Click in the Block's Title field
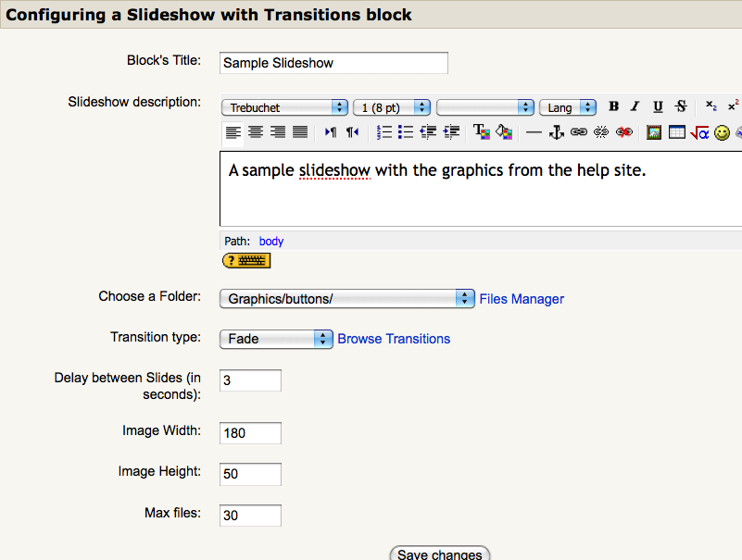Viewport: 742px width, 560px height. click(333, 62)
